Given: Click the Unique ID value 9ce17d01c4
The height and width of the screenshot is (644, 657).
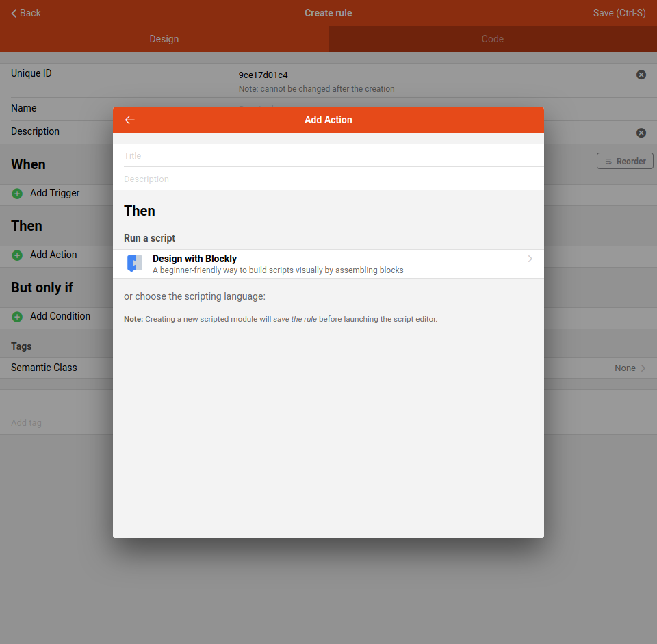Looking at the screenshot, I should coord(263,75).
